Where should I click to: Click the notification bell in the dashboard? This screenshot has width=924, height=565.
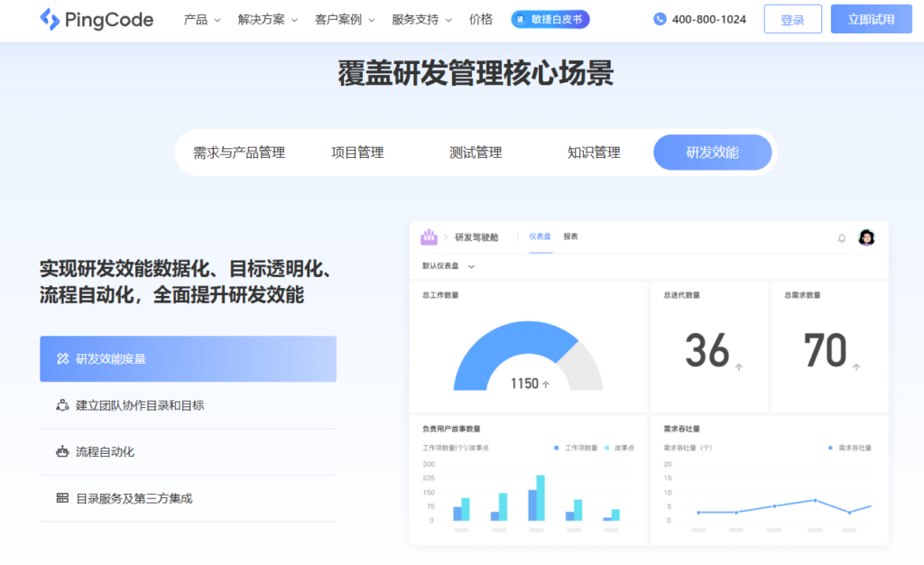[842, 238]
